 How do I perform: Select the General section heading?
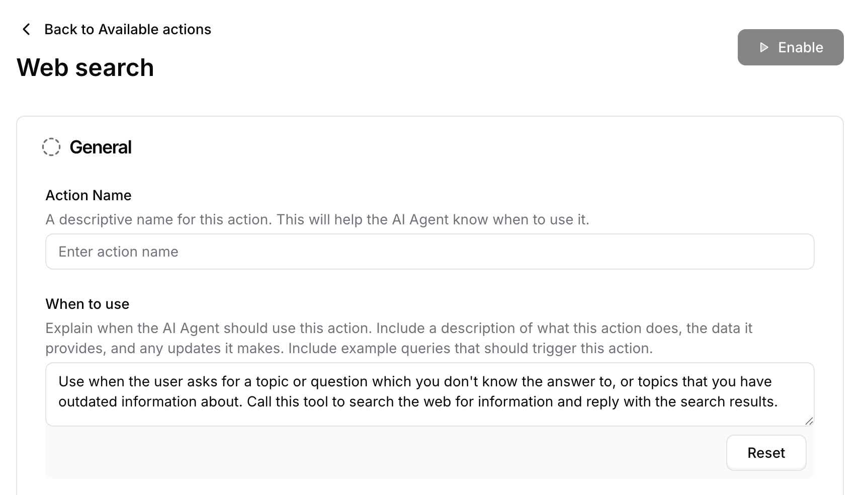101,147
